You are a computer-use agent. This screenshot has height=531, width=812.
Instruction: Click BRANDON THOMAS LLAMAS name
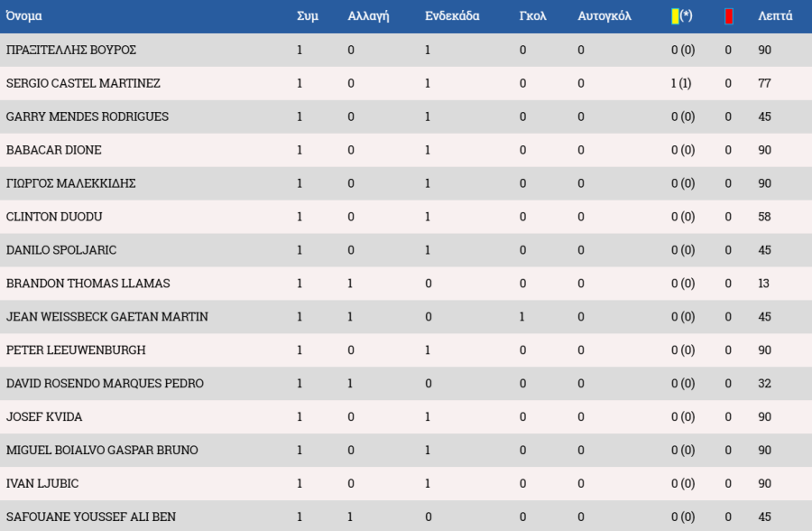[x=88, y=284]
